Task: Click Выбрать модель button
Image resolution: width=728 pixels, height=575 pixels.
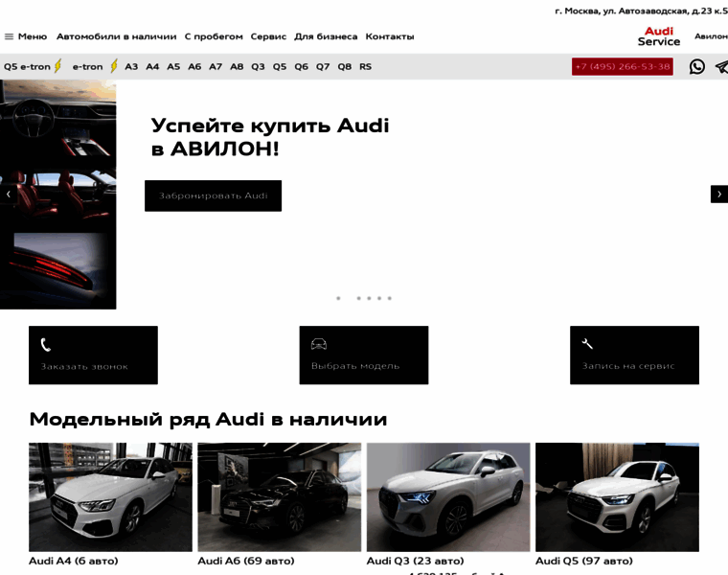Action: [364, 355]
